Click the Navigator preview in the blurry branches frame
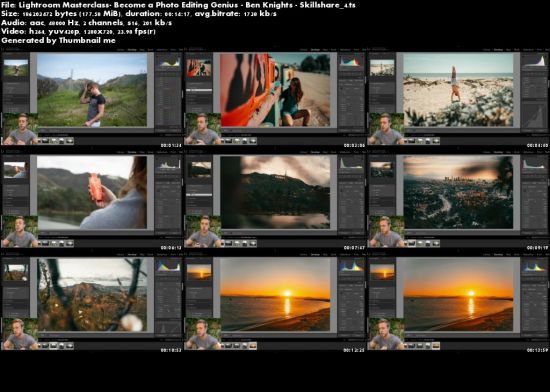Screen dimensions: 550x392 (16, 272)
